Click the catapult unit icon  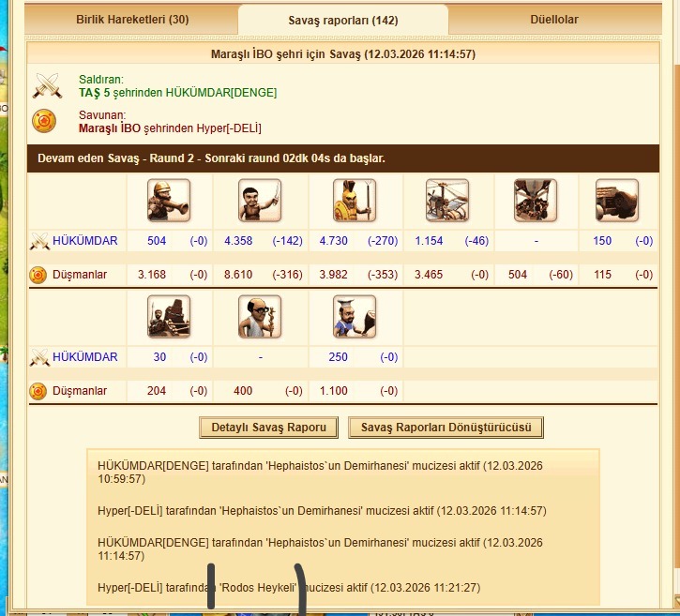(x=169, y=317)
